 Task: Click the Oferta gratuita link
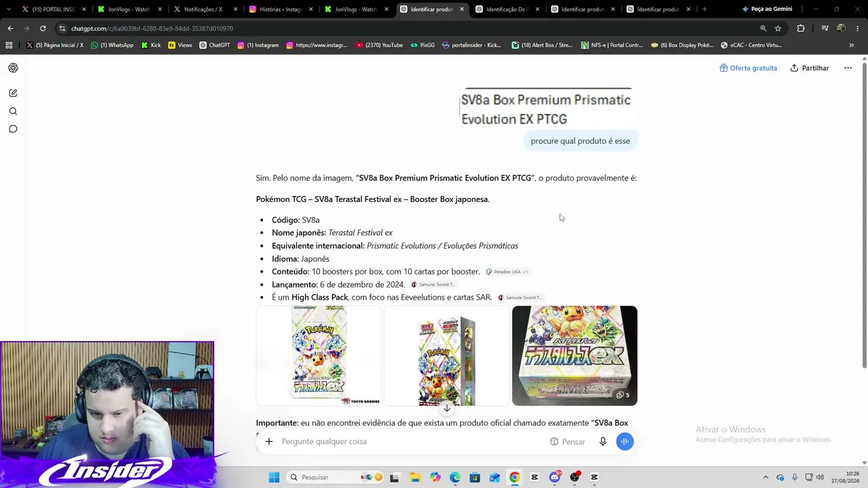click(x=748, y=68)
